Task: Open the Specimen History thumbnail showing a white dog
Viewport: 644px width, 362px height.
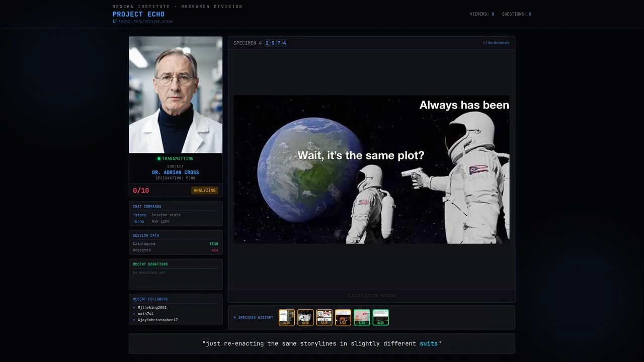Action: [x=305, y=317]
